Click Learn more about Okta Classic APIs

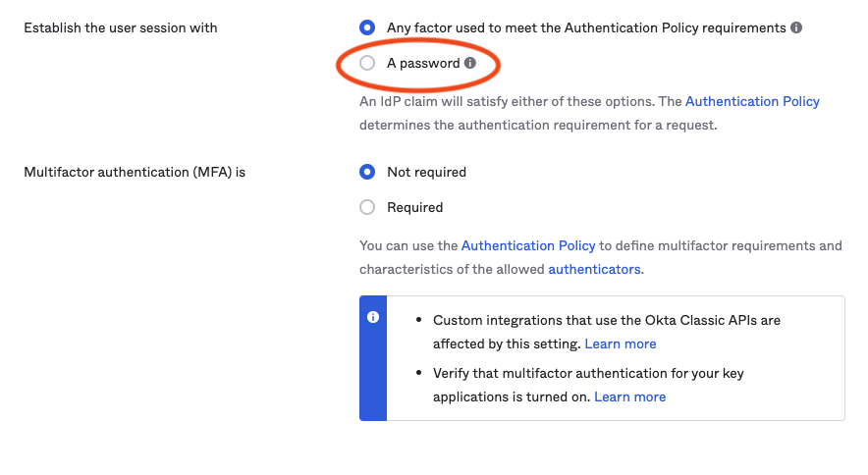(621, 343)
